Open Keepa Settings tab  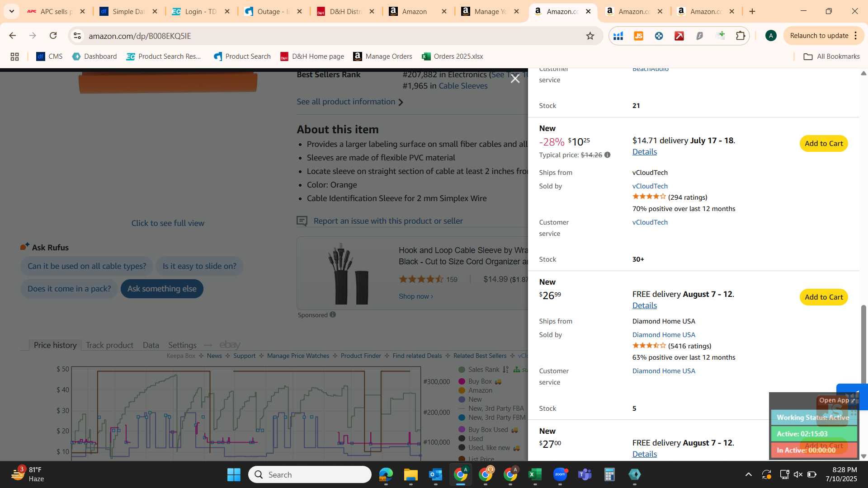[x=182, y=345]
